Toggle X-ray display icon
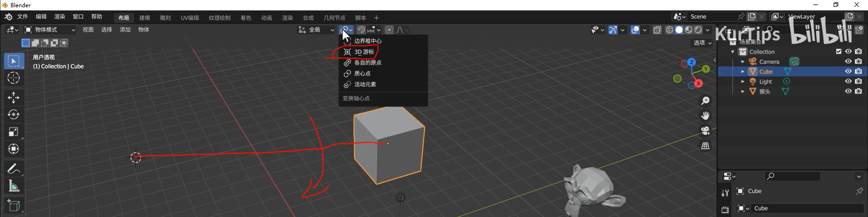868x217 pixels. tap(657, 30)
